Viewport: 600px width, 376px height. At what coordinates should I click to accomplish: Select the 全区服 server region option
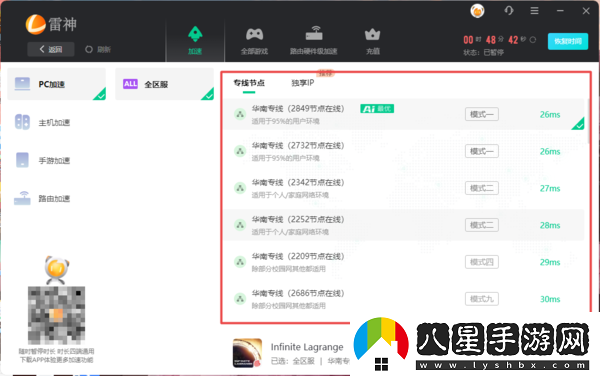165,84
